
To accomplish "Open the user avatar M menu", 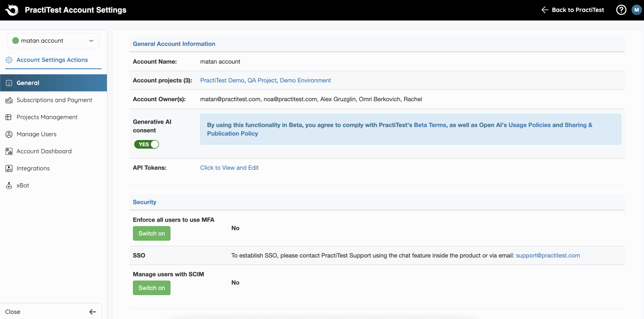I will (x=636, y=10).
